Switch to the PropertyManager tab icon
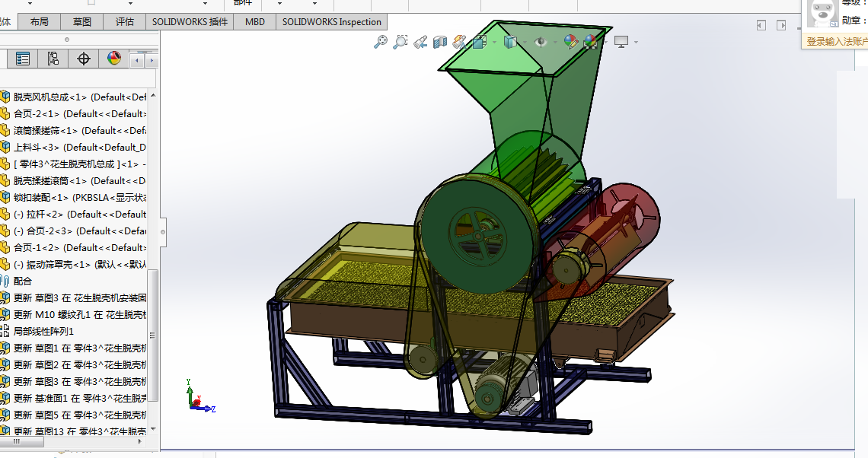 click(x=23, y=59)
